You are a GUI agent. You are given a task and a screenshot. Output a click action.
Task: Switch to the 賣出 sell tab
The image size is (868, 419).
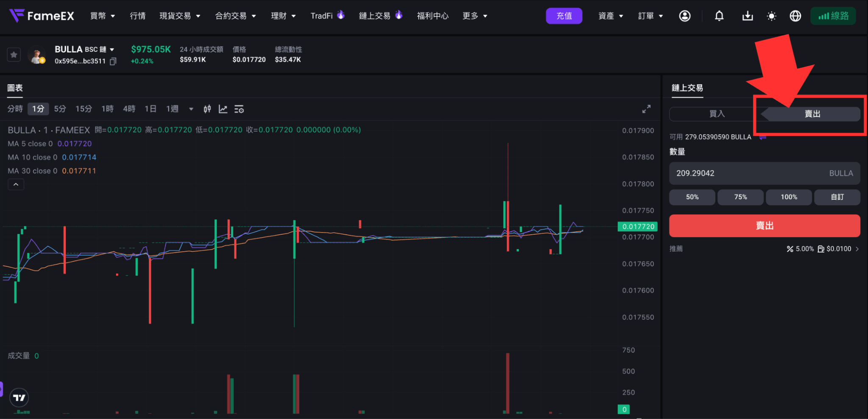(812, 114)
